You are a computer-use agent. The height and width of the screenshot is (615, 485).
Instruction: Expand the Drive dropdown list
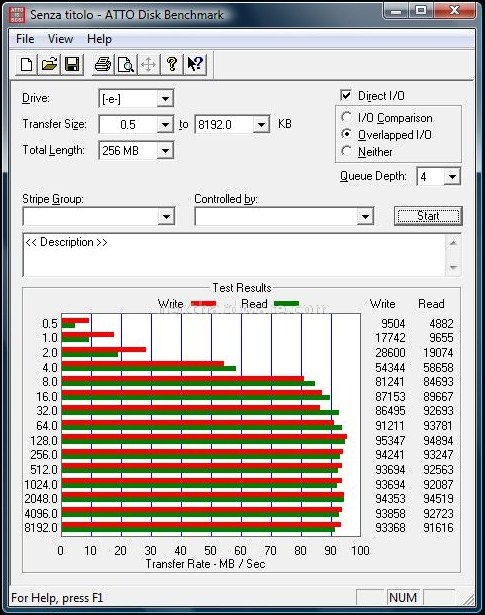coord(165,98)
